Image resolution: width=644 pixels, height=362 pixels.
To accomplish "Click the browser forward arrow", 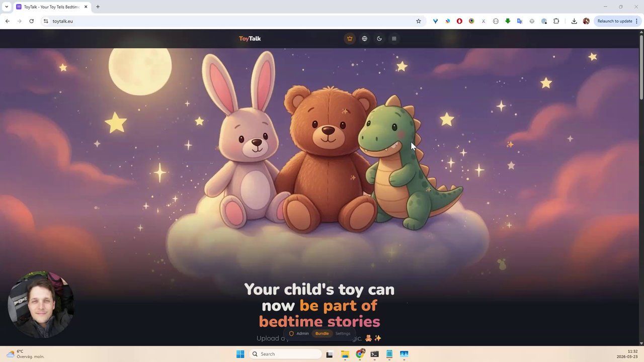I will pos(19,21).
